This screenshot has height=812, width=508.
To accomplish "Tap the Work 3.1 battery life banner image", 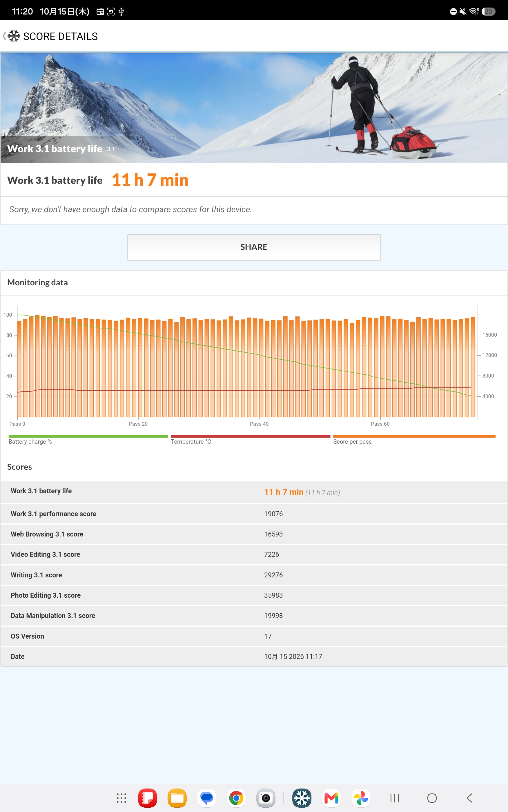I will pyautogui.click(x=254, y=108).
